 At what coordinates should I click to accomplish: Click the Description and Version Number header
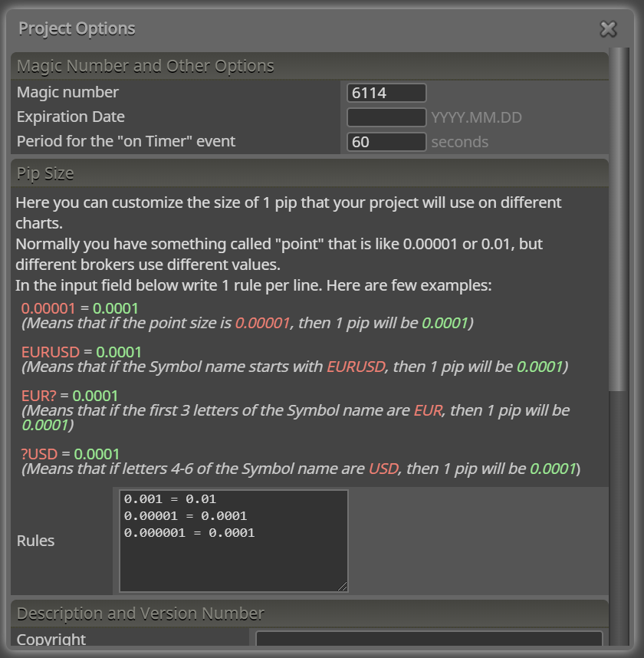coord(310,614)
